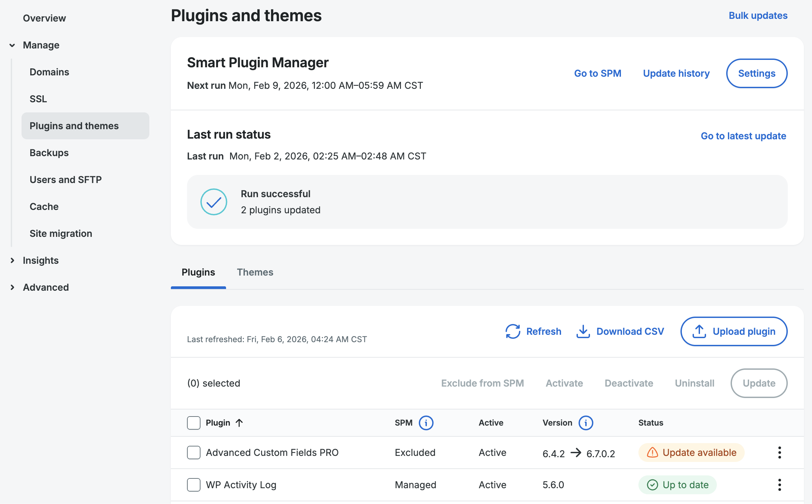Open three-dot menu for Advanced Custom Fields PRO
This screenshot has width=812, height=504.
[779, 453]
